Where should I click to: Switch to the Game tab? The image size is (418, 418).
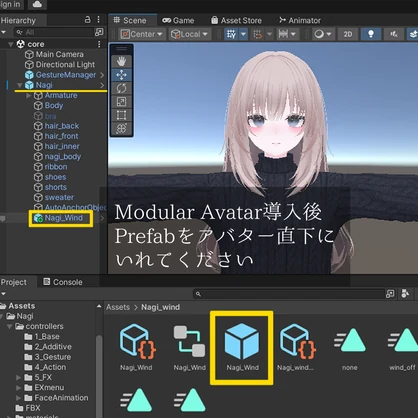click(178, 20)
